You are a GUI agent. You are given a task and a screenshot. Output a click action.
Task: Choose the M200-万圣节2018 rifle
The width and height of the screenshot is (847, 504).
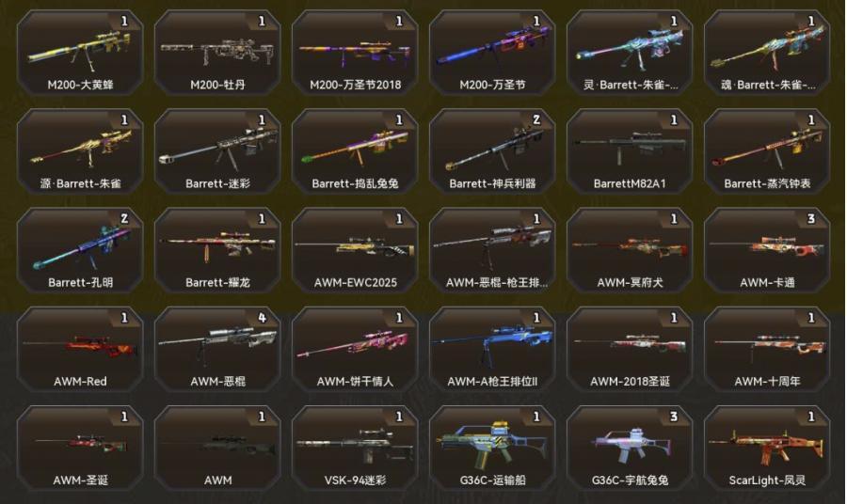(x=355, y=53)
